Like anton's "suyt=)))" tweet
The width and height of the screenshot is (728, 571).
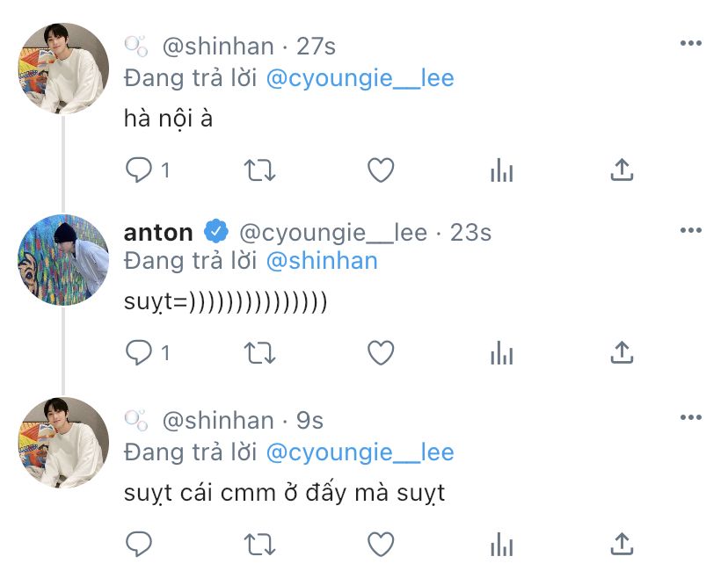tap(381, 352)
